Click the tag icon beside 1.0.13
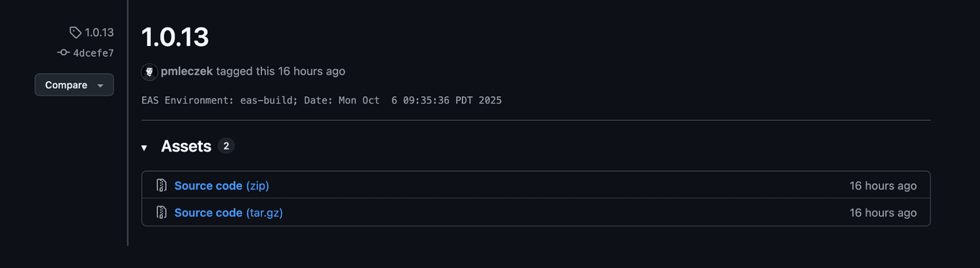980x268 pixels. [x=75, y=33]
